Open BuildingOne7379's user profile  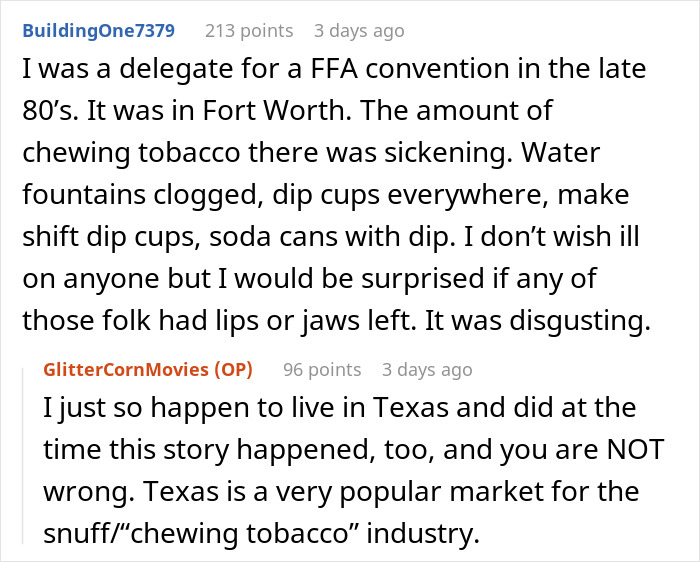coord(98,30)
